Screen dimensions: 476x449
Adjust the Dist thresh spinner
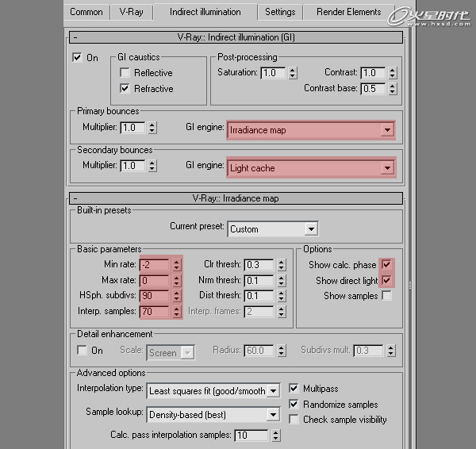(281, 296)
